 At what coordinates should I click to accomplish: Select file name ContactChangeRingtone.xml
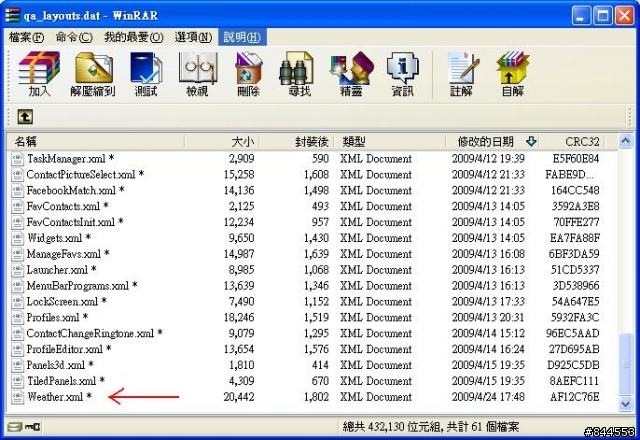pyautogui.click(x=90, y=333)
